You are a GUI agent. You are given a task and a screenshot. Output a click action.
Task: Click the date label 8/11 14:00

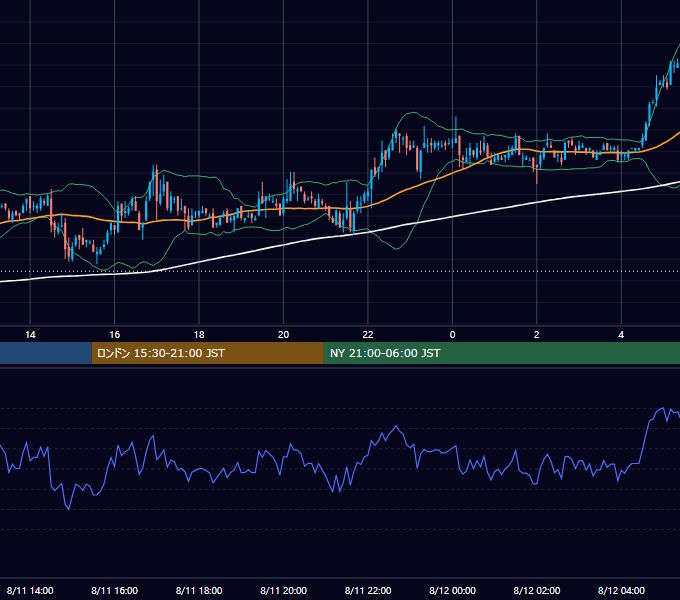(x=30, y=590)
